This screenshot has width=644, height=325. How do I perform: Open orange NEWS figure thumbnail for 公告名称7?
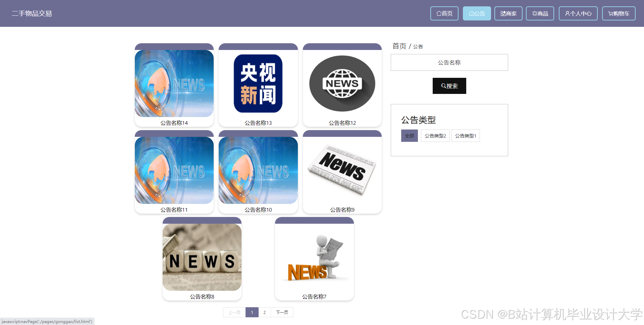[x=314, y=257]
